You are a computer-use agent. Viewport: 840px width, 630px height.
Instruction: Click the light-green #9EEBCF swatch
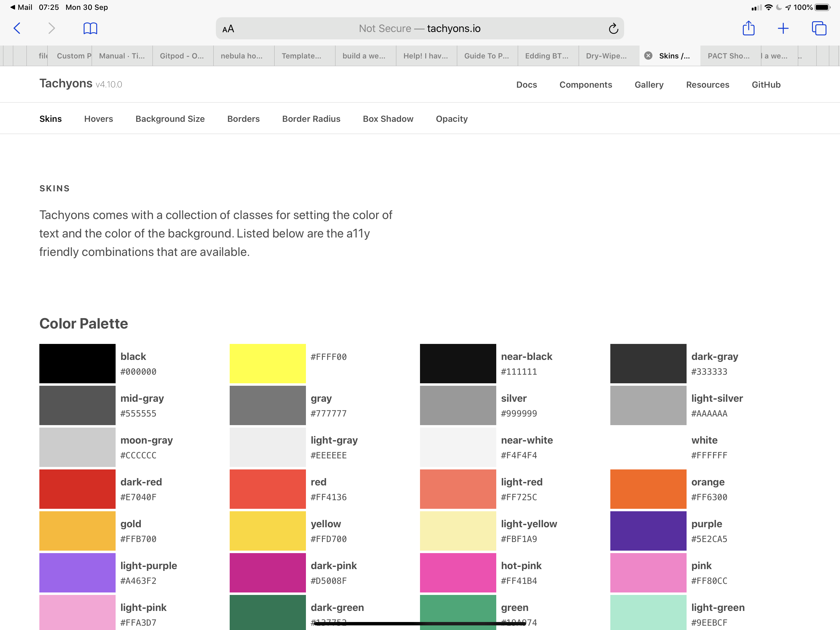(648, 612)
